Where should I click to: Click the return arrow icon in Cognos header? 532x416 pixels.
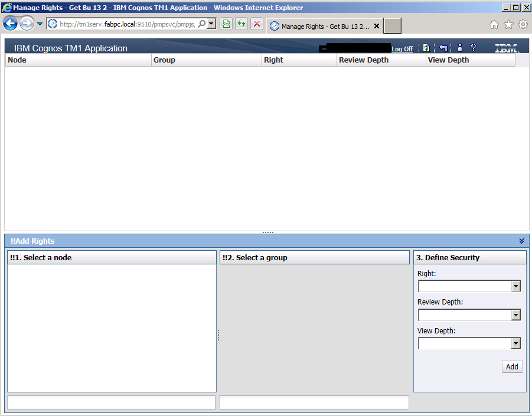click(x=443, y=48)
